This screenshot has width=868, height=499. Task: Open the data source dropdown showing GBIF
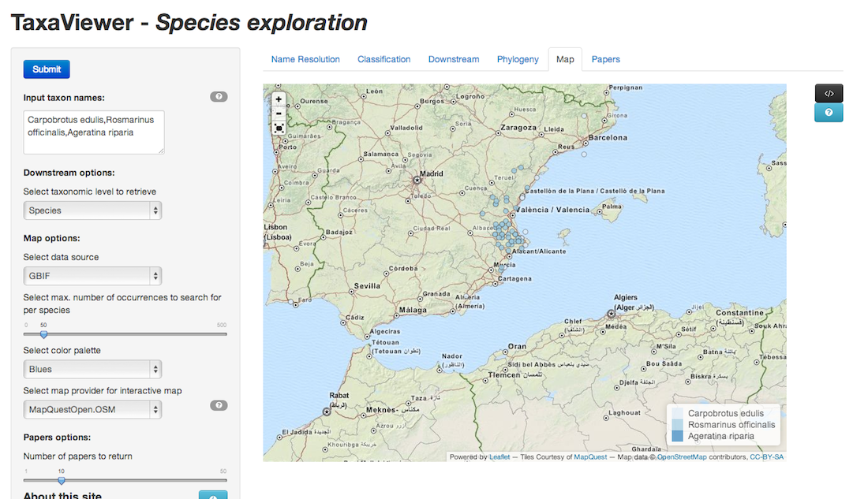92,276
